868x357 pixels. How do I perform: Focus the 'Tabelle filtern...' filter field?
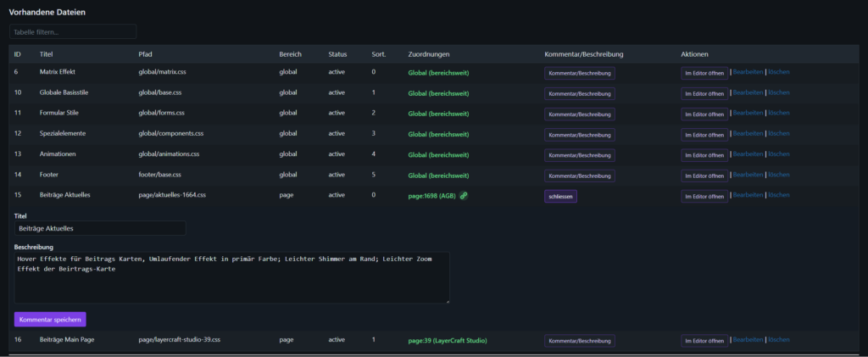point(73,32)
